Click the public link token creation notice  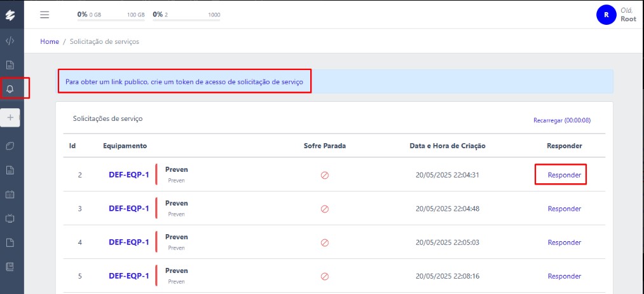pyautogui.click(x=184, y=82)
